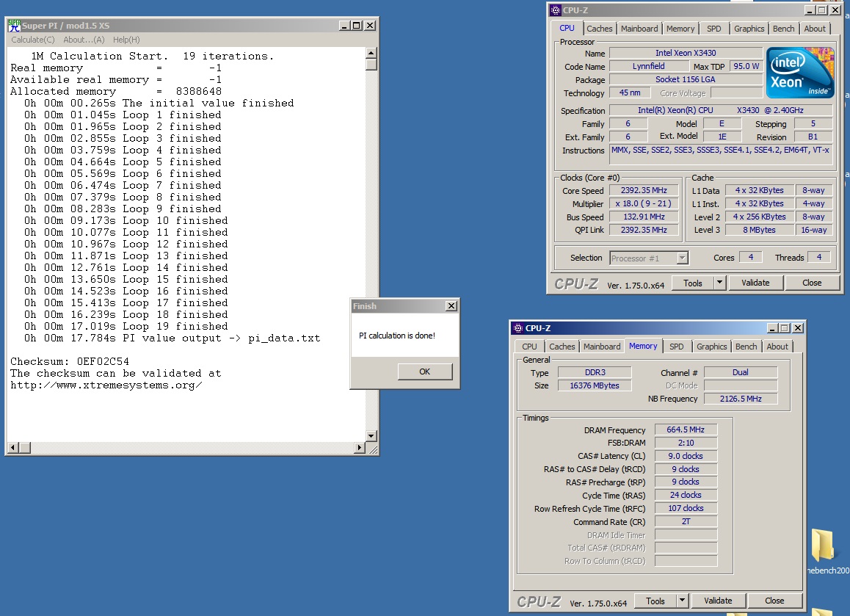This screenshot has width=850, height=616.
Task: Switch to Bench tab in top CPU-Z window
Action: point(783,29)
